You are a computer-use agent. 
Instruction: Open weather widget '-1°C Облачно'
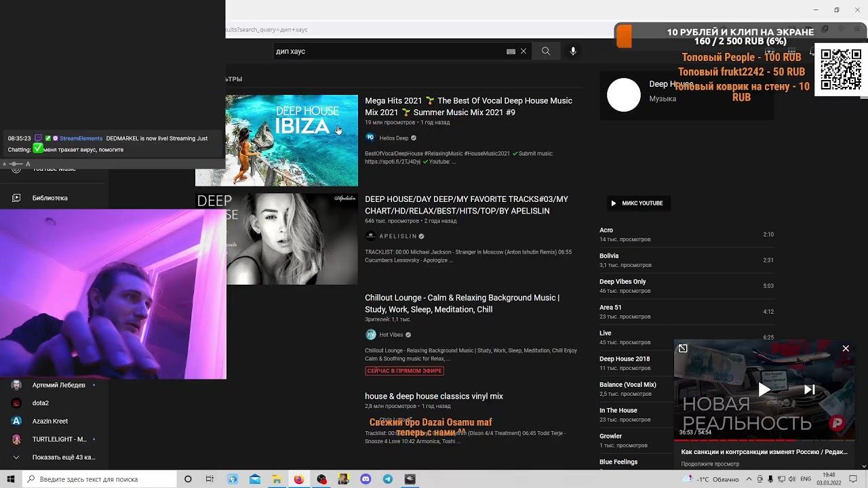tap(711, 479)
